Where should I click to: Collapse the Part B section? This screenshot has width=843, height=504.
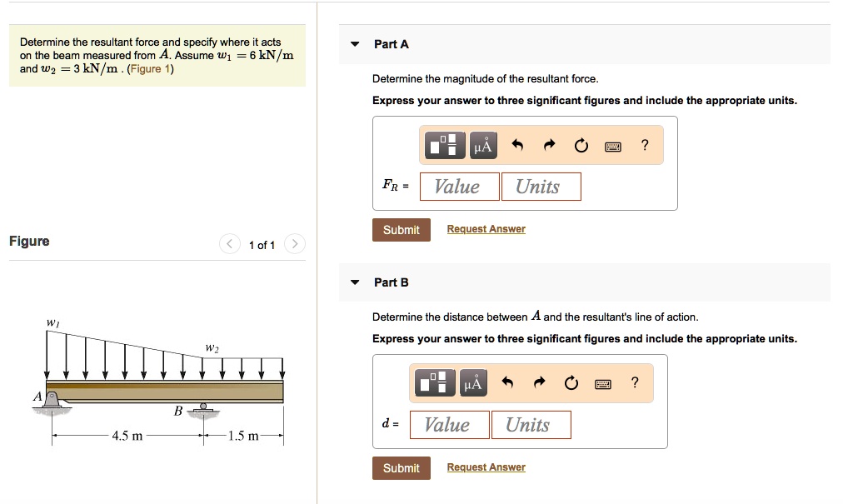354,282
